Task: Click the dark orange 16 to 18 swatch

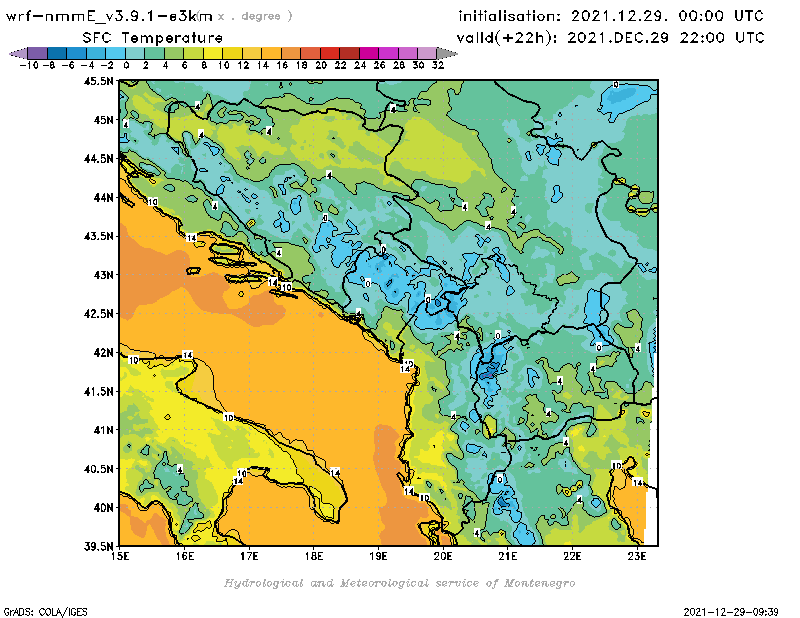Action: tap(291, 53)
